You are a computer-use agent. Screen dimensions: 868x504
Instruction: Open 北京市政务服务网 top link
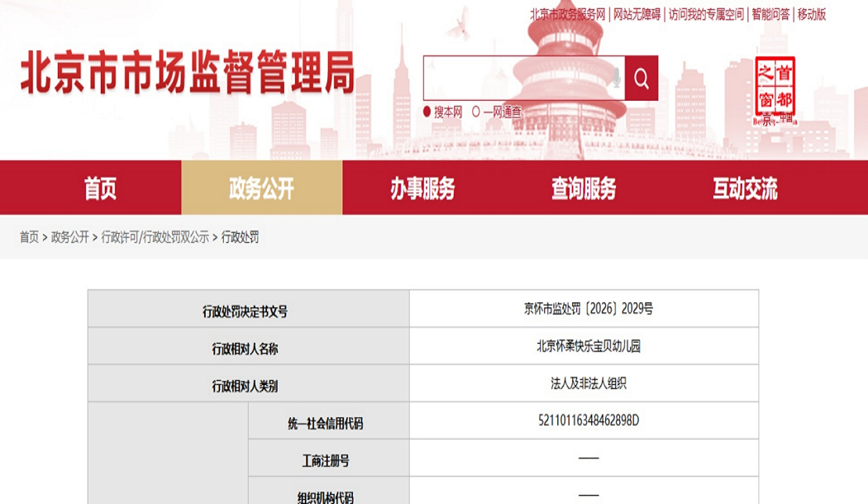coord(567,14)
